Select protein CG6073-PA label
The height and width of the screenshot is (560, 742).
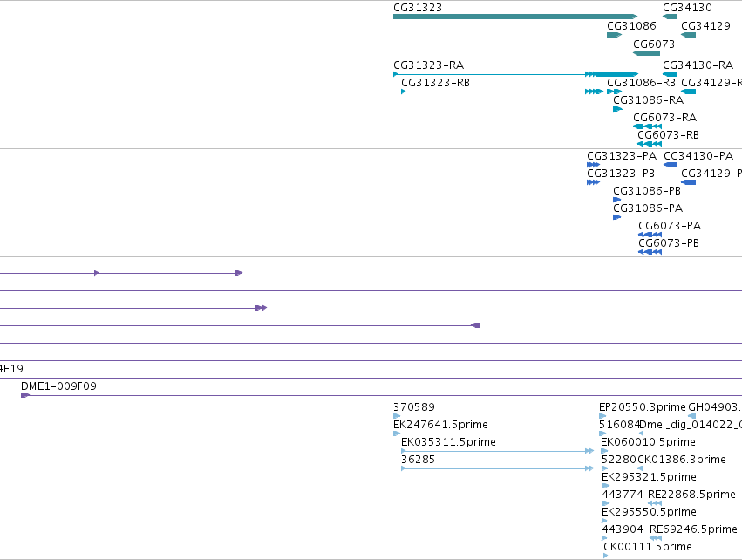670,226
